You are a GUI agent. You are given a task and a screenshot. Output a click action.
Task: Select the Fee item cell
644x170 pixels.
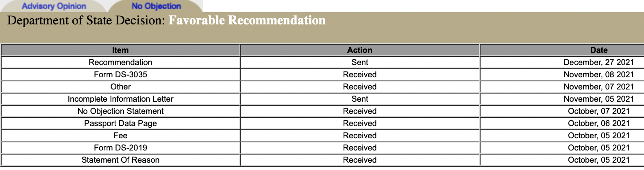tap(120, 135)
